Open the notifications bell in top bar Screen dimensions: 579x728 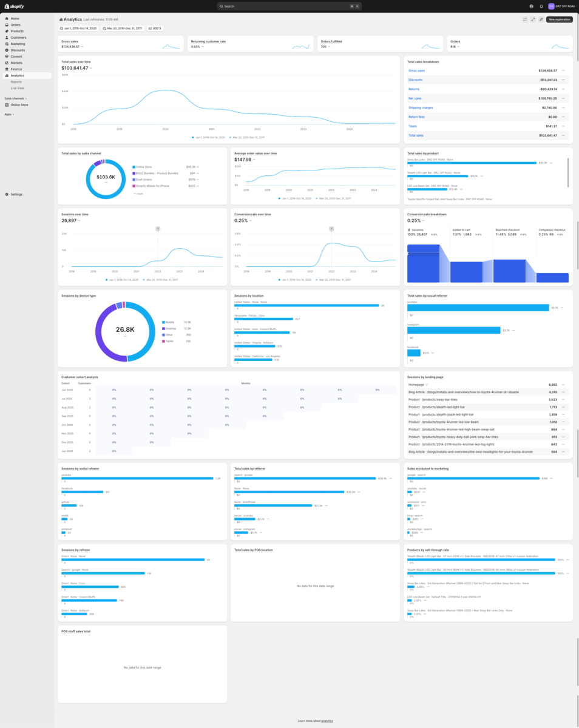[x=541, y=6]
